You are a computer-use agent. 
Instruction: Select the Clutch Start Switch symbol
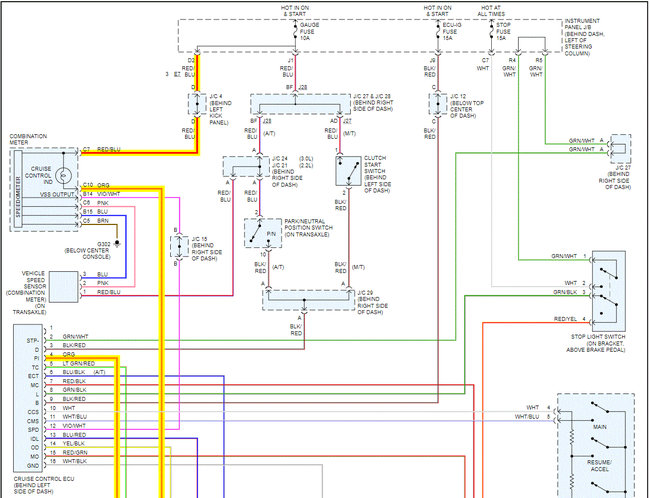click(350, 172)
